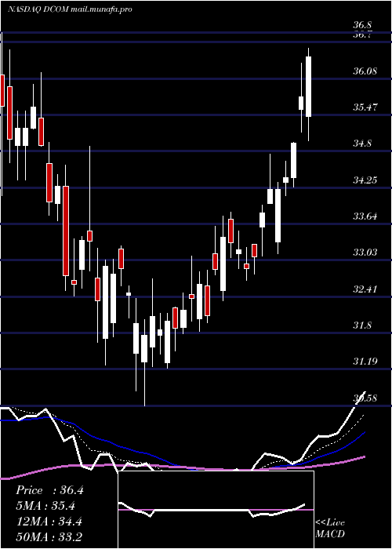Click the 32.41 price axis label
Viewport: 392px width, 549px height.
point(365,289)
